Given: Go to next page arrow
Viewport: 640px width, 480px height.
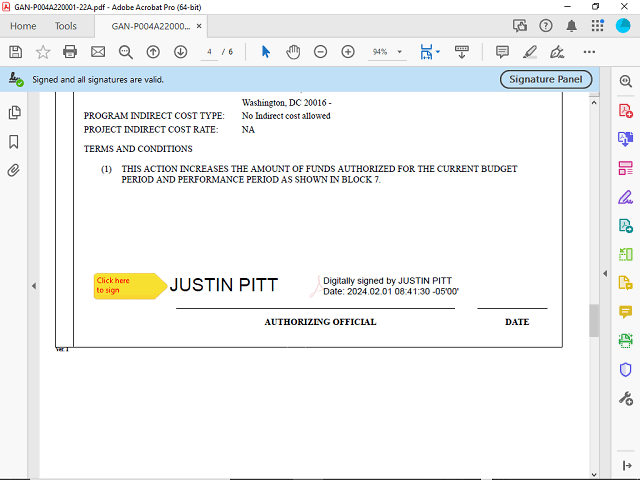Looking at the screenshot, I should [x=181, y=51].
